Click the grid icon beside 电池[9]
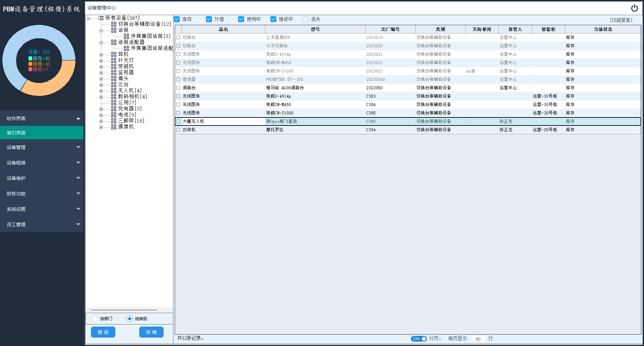644x346 pixels. pos(114,115)
